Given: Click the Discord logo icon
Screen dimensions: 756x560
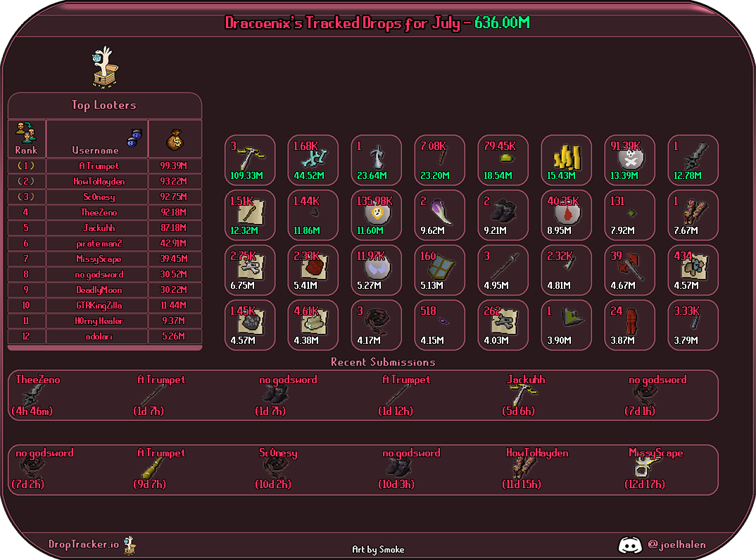Looking at the screenshot, I should [x=630, y=545].
